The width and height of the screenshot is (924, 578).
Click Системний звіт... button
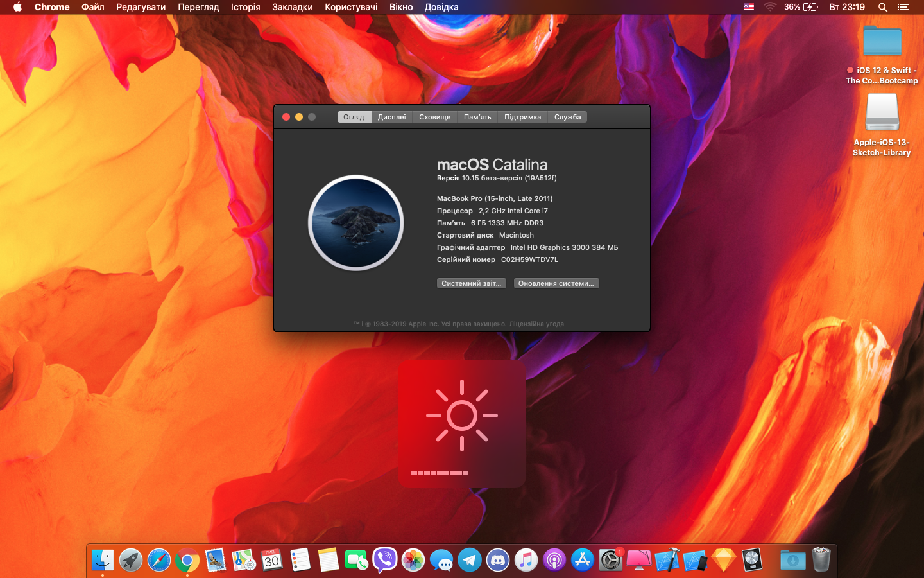point(472,283)
